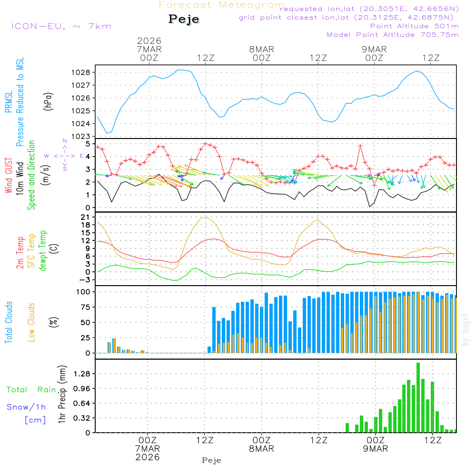Click the 8MAR 00Z label on top axis
This screenshot has width=476, height=476.
click(261, 53)
